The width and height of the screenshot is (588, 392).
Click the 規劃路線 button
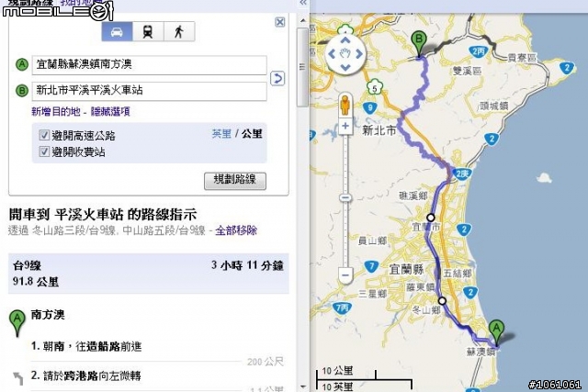(235, 181)
